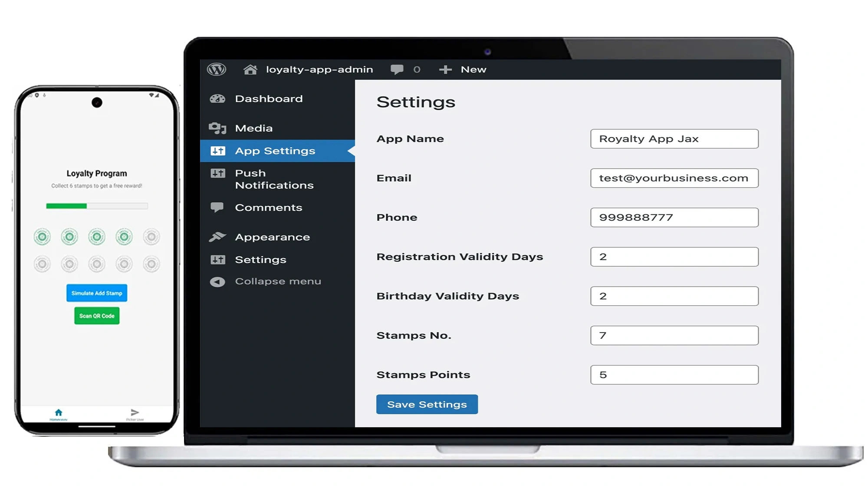
Task: Click Collapse menu label
Action: pyautogui.click(x=278, y=282)
